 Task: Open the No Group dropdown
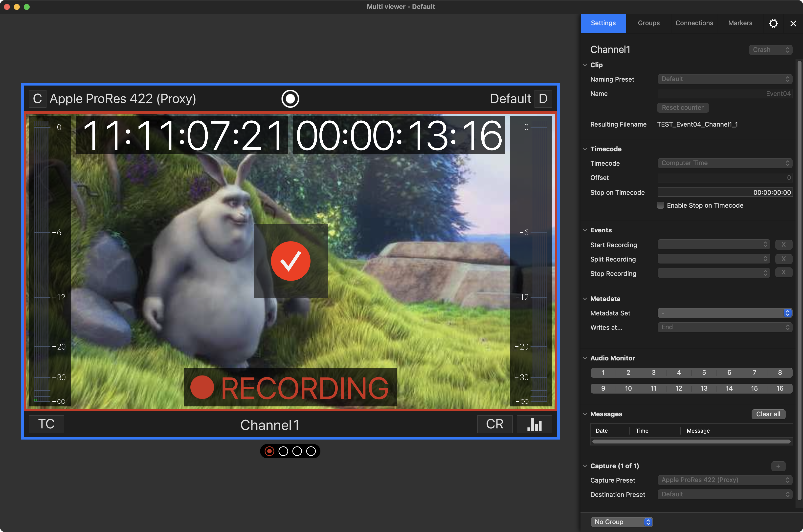coord(622,522)
